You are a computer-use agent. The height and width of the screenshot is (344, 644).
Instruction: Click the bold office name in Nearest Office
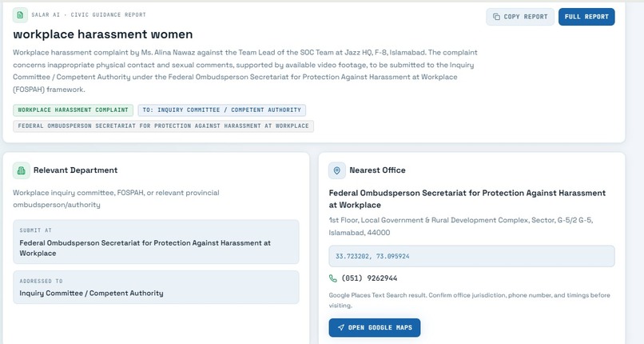click(467, 199)
